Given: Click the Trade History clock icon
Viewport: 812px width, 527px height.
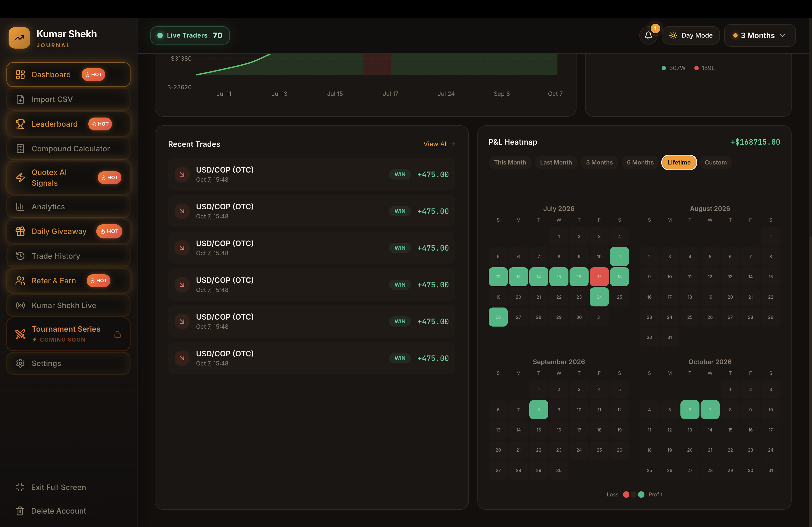Looking at the screenshot, I should (20, 256).
